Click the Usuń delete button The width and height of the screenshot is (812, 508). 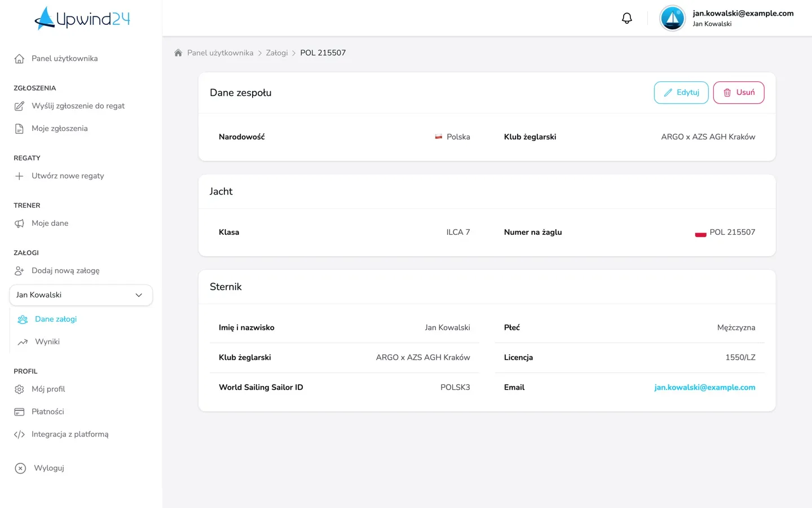pos(739,93)
